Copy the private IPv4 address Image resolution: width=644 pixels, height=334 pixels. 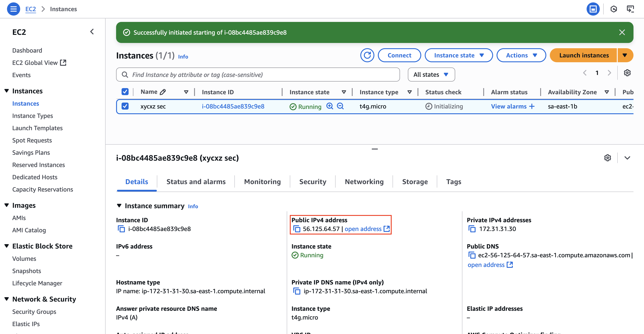coord(472,229)
